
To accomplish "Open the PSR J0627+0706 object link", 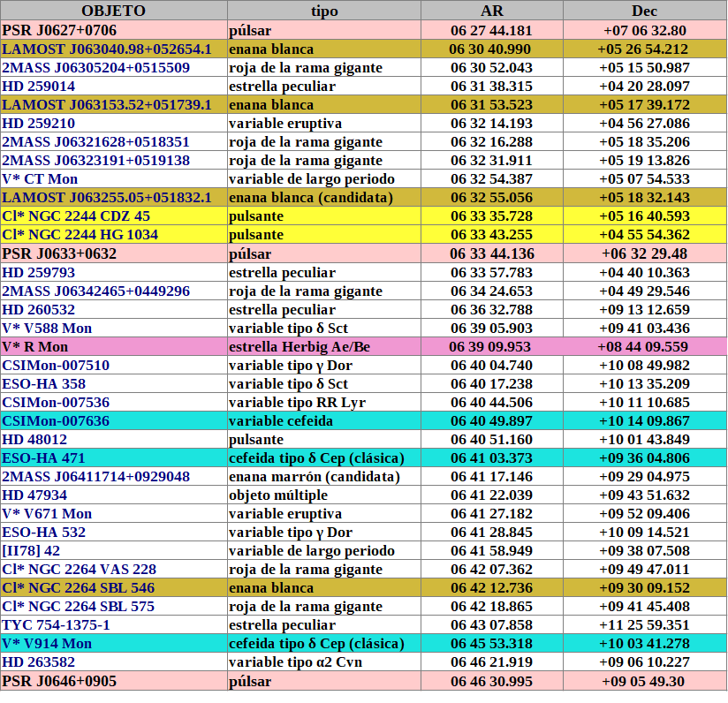I will (x=59, y=31).
